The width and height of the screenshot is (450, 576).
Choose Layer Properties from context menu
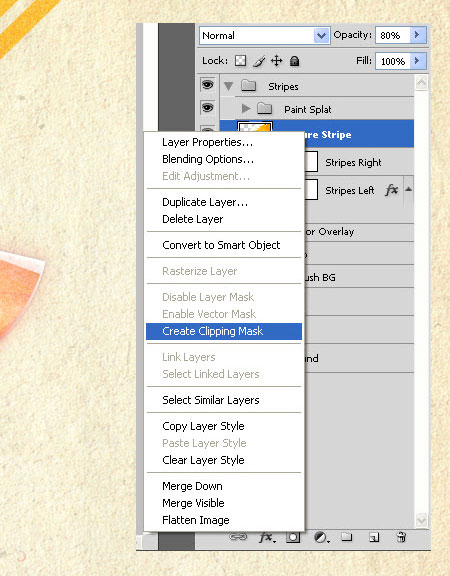tap(224, 142)
